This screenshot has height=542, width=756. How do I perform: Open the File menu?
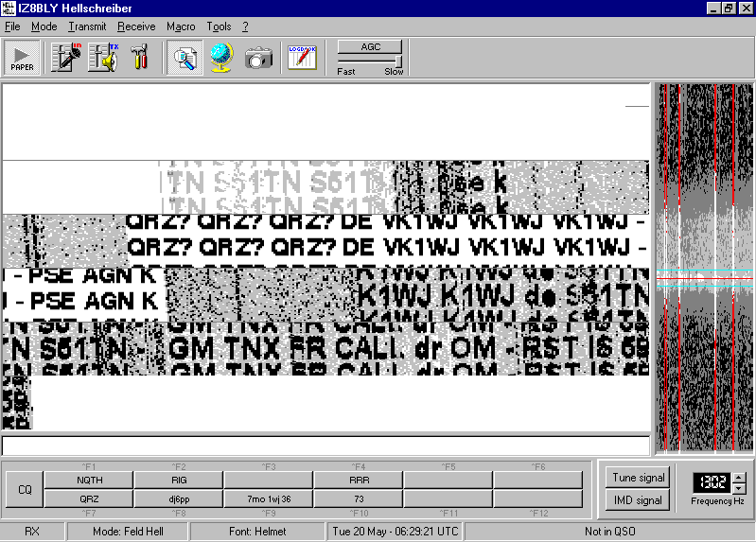tap(12, 26)
